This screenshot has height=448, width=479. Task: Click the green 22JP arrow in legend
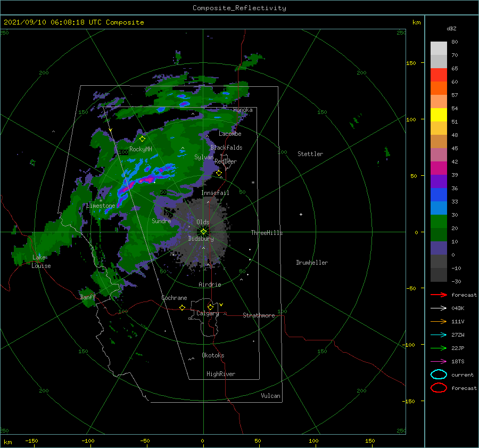tap(439, 348)
